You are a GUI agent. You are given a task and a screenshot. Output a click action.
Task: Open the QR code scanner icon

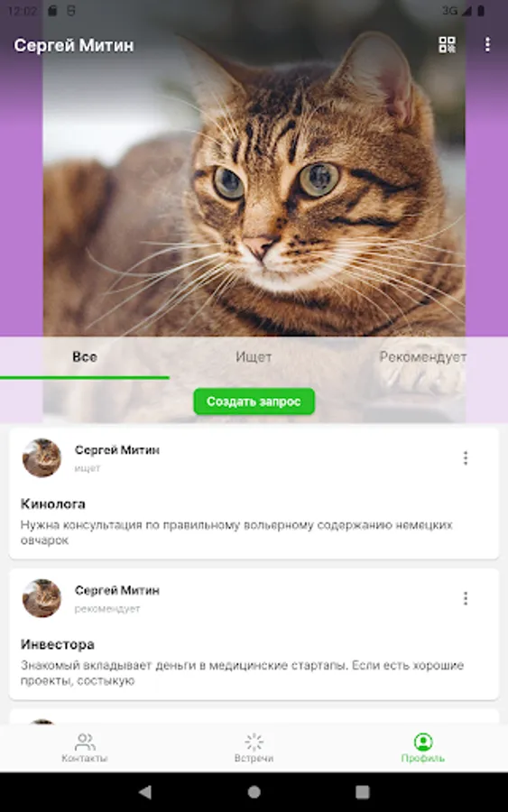point(447,44)
